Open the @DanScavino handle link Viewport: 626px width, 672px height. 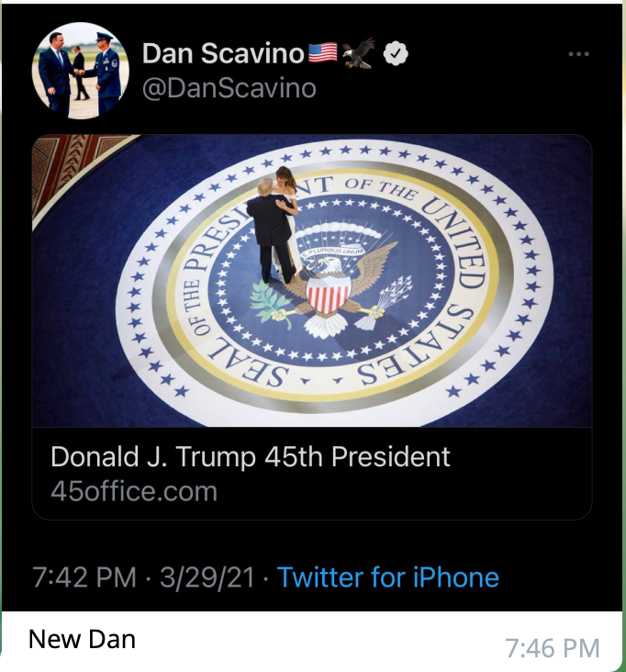(229, 88)
